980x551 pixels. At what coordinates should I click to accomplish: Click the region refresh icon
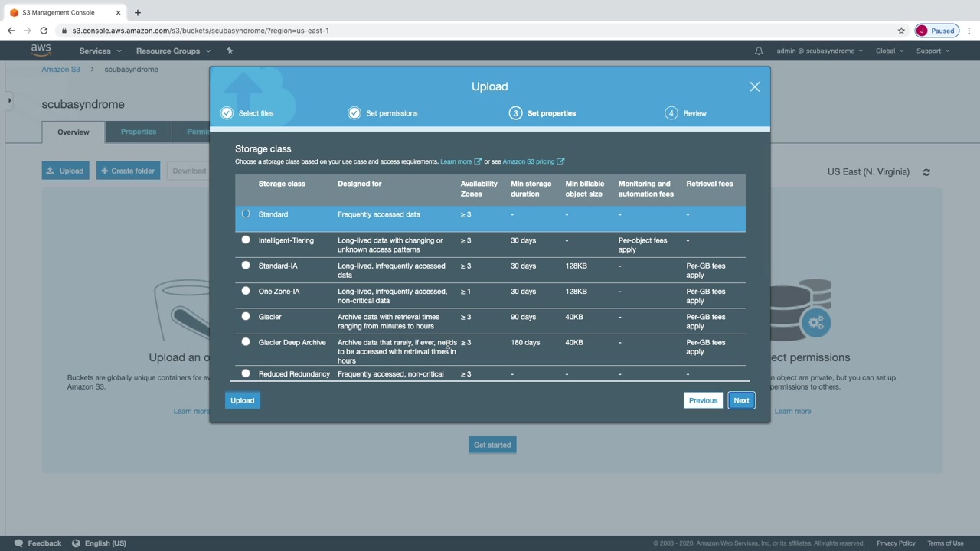(x=926, y=172)
